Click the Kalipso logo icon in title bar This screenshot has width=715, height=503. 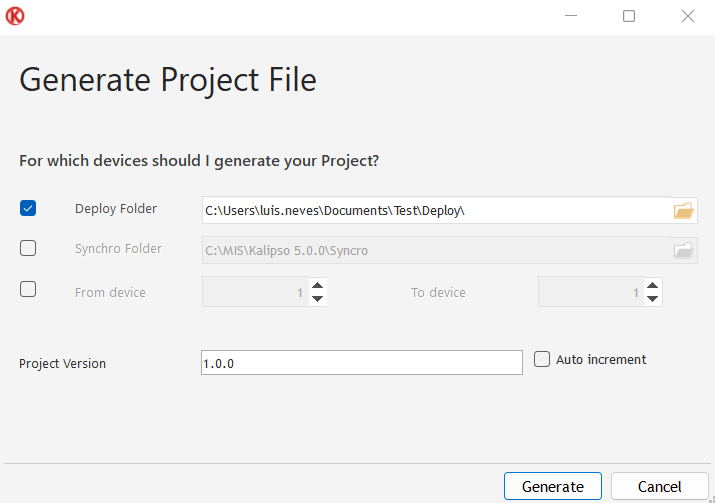[x=15, y=16]
